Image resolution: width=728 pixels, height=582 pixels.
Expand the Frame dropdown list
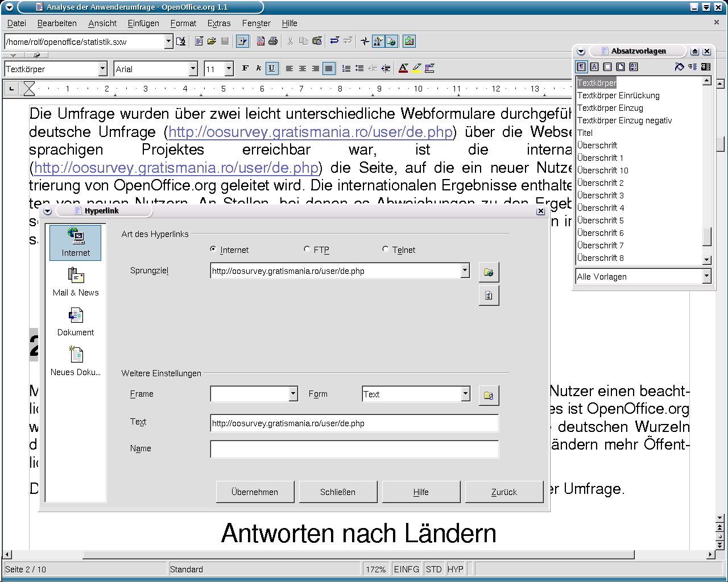(x=293, y=394)
